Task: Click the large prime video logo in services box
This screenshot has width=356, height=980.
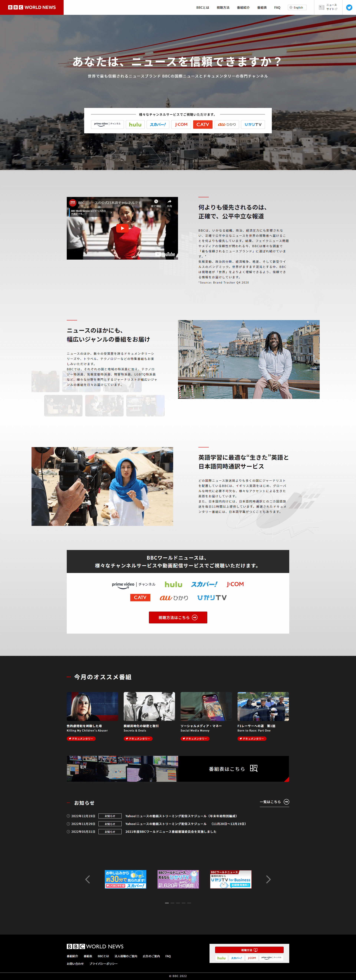Action: pos(133,585)
